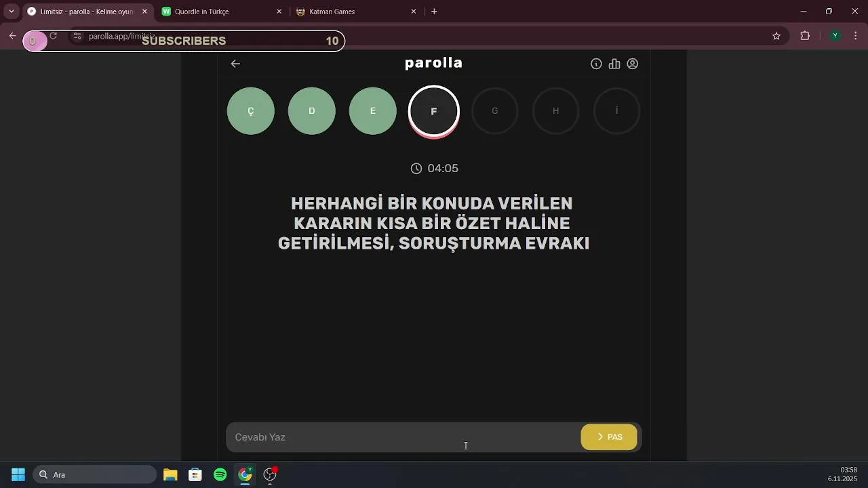Open Microsoft Store from taskbar
Screen dimensions: 868x488
click(195, 474)
